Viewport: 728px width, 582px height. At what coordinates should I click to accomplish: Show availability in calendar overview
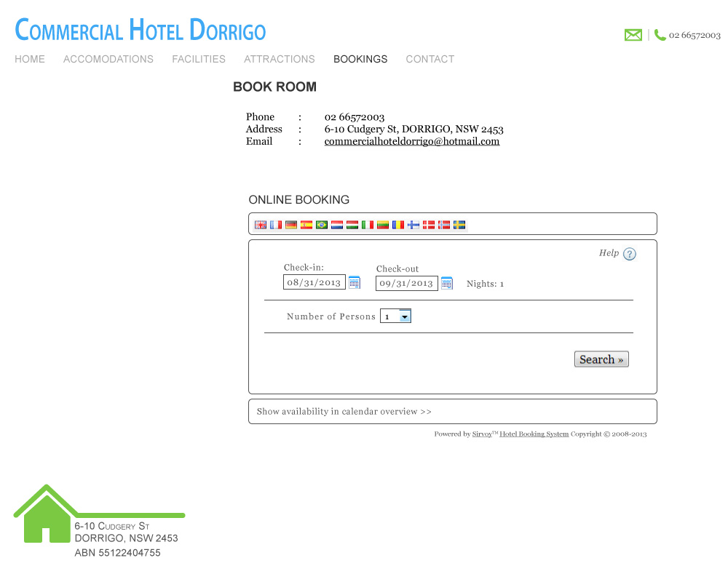click(344, 412)
